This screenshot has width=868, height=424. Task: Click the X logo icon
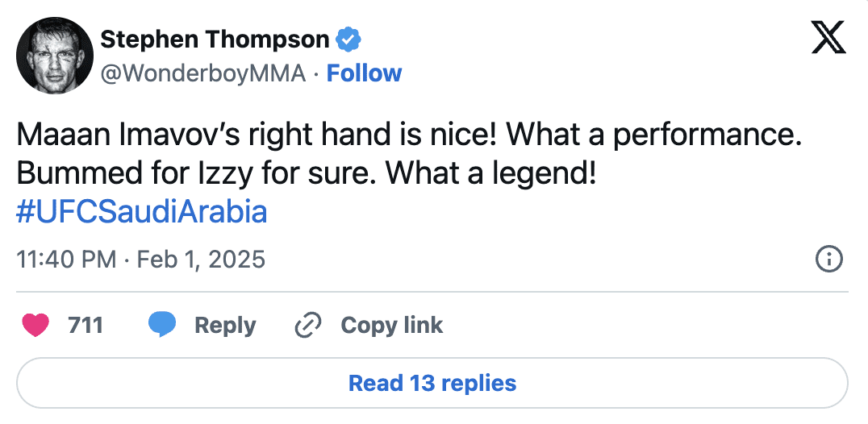(x=828, y=38)
